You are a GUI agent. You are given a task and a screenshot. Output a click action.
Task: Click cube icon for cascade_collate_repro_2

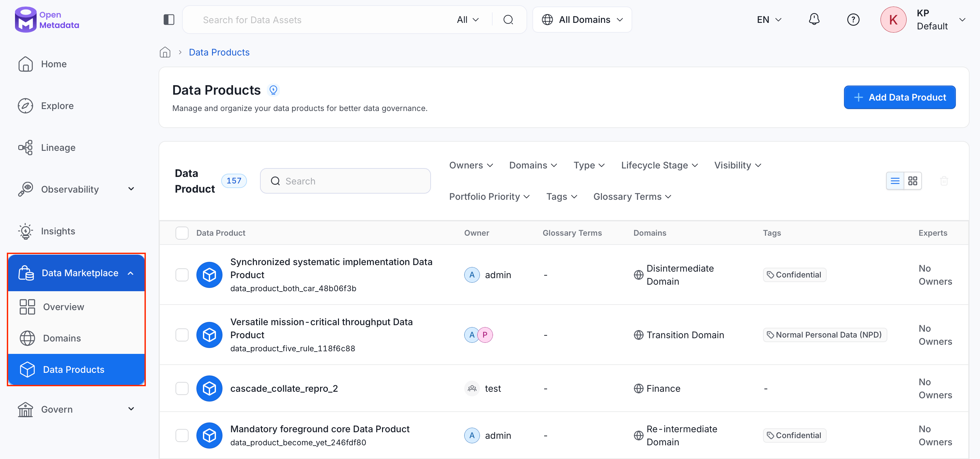tap(209, 388)
